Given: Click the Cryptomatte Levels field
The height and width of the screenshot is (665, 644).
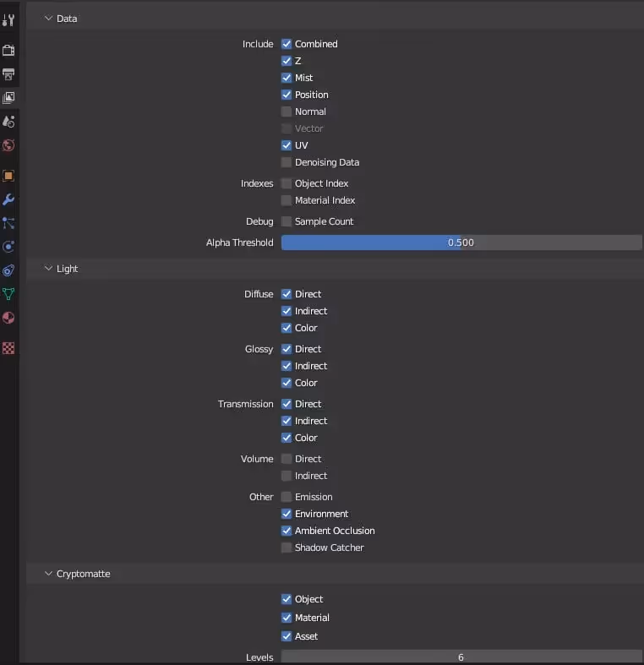Looking at the screenshot, I should (x=461, y=657).
